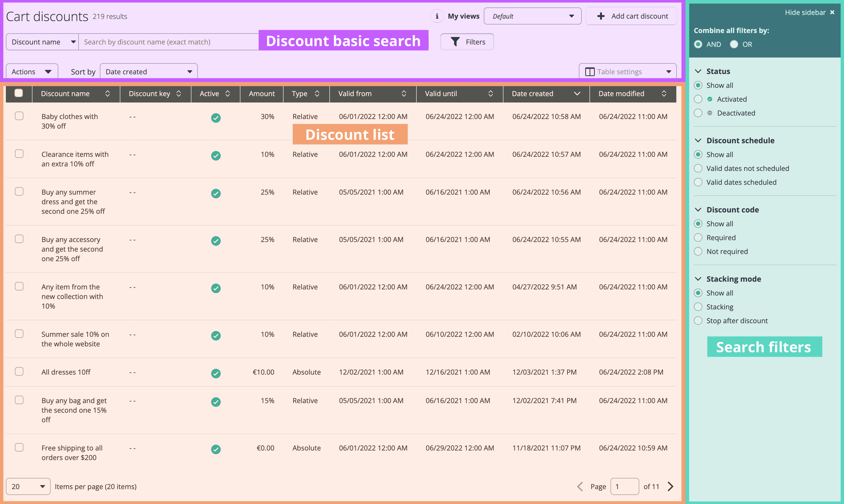Click next page arrow in pagination
This screenshot has height=504, width=844.
(x=670, y=486)
